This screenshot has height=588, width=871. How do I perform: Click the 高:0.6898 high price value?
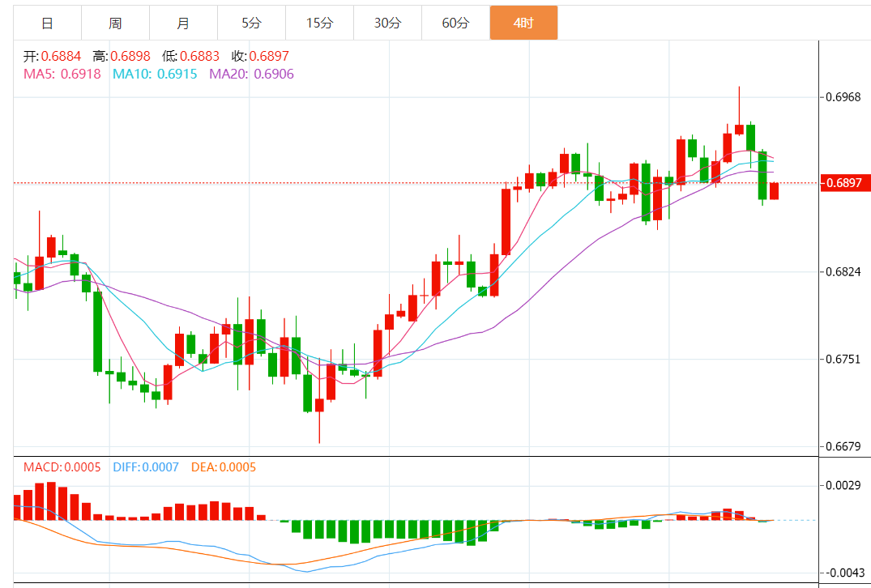pos(122,56)
